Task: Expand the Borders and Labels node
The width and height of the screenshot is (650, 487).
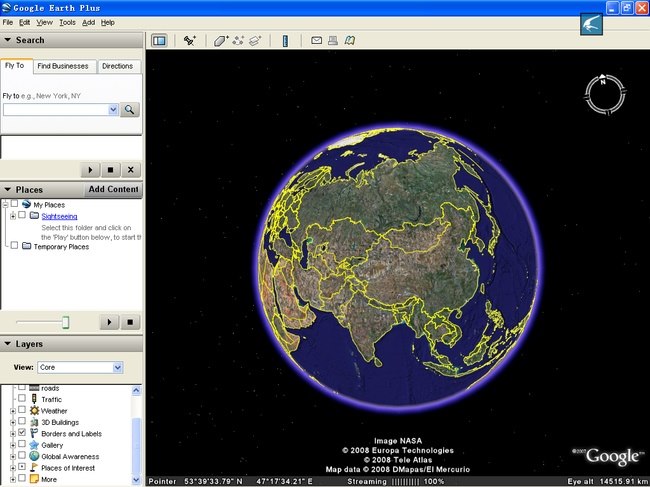Action: 13,434
